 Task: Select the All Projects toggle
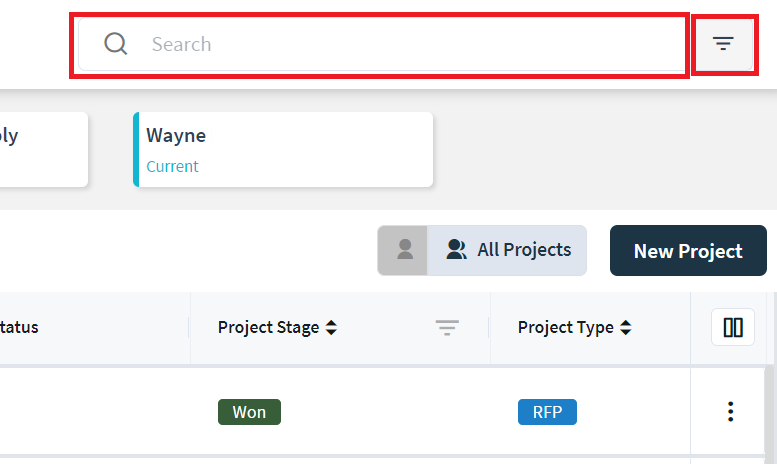point(509,250)
